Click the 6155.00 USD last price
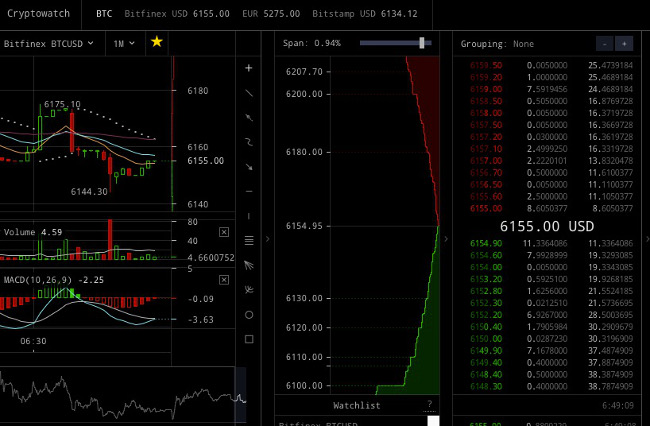The image size is (650, 426). 547,226
